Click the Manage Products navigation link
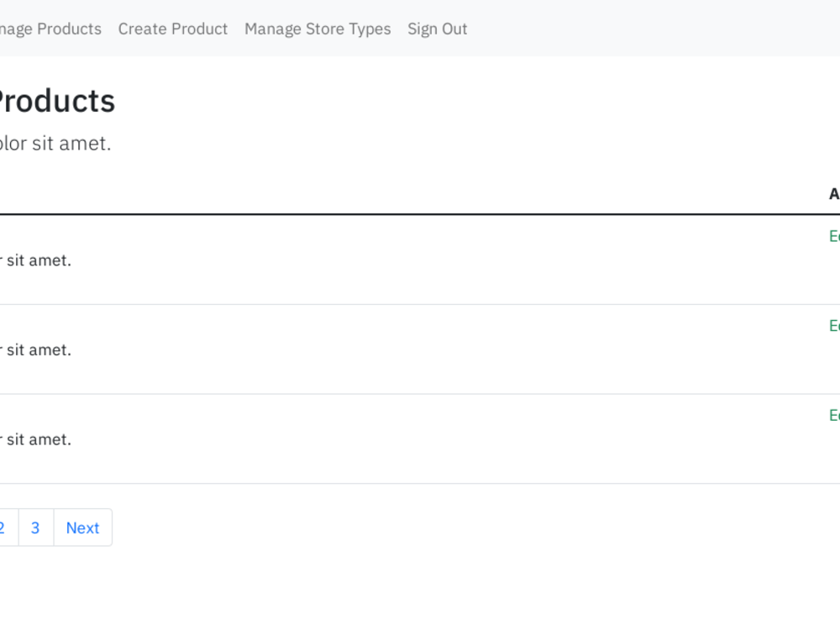This screenshot has width=840, height=630. (50, 29)
